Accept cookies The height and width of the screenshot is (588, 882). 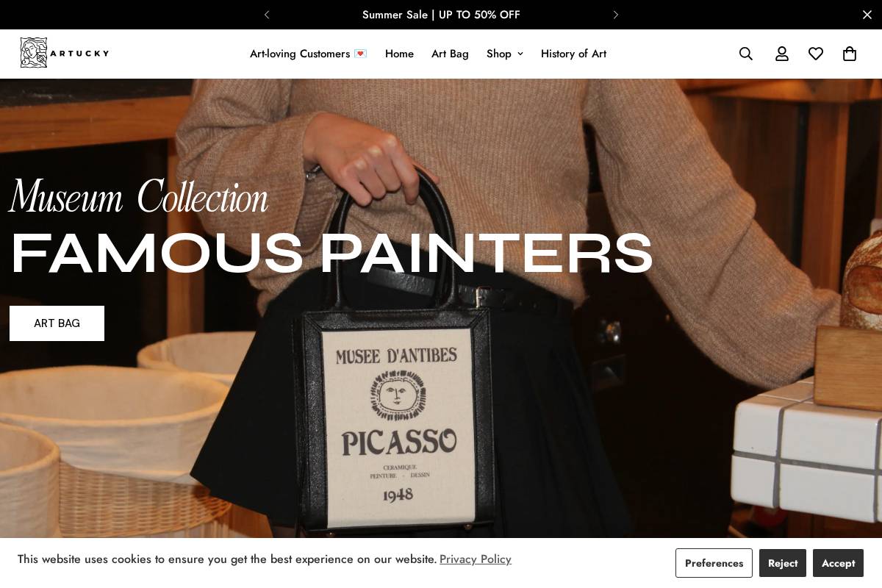pyautogui.click(x=838, y=563)
